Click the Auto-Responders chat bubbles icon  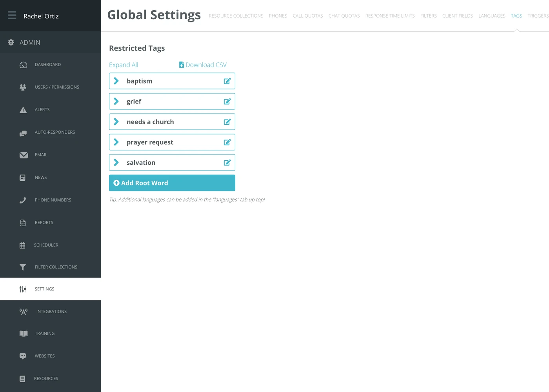coord(23,133)
